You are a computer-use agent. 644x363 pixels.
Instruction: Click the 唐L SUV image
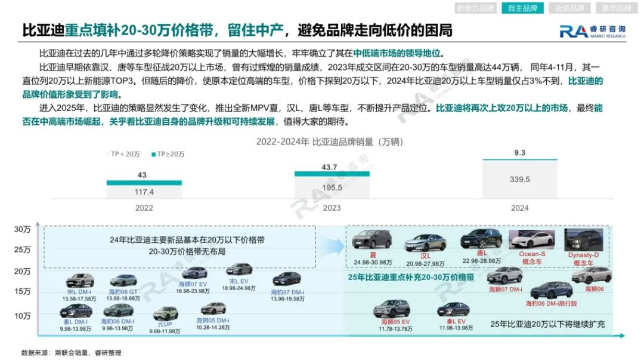coord(481,239)
